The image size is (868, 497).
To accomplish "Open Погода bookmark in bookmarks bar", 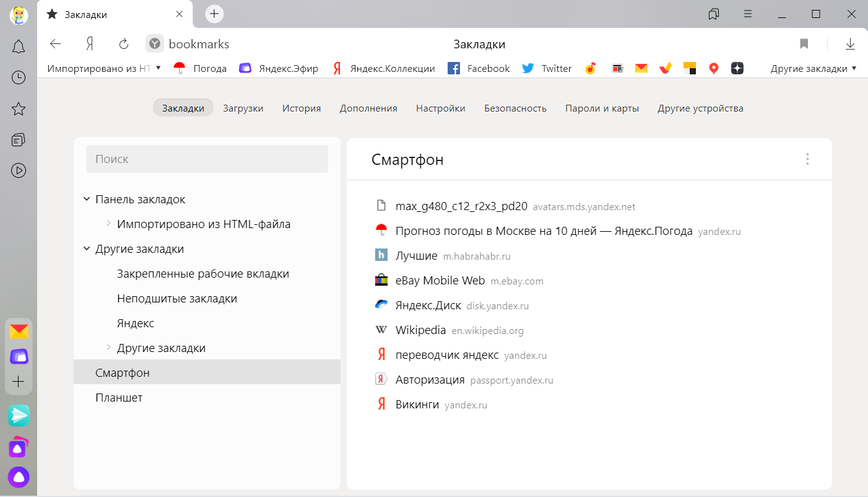I will [200, 68].
